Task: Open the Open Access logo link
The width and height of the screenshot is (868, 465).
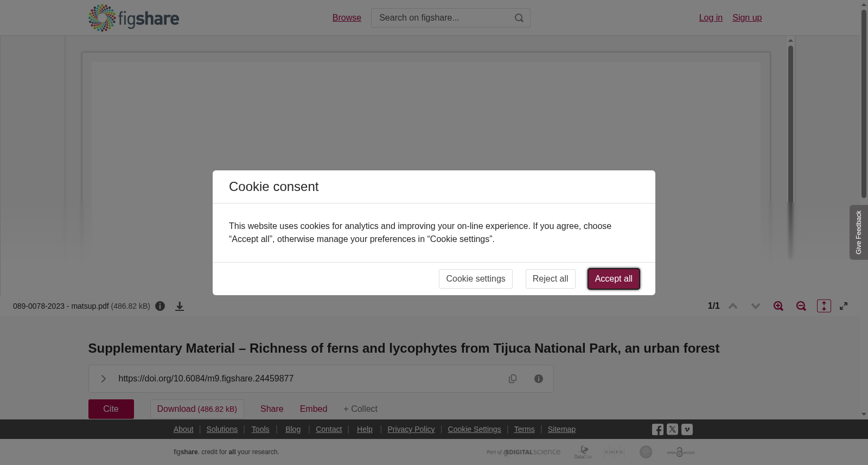Action: click(681, 452)
